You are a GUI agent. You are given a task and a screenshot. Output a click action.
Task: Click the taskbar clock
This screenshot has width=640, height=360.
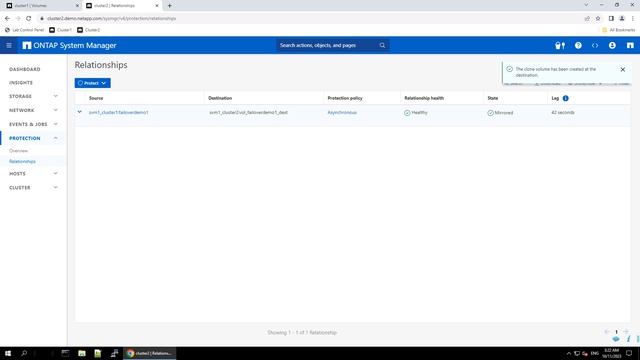pyautogui.click(x=611, y=353)
